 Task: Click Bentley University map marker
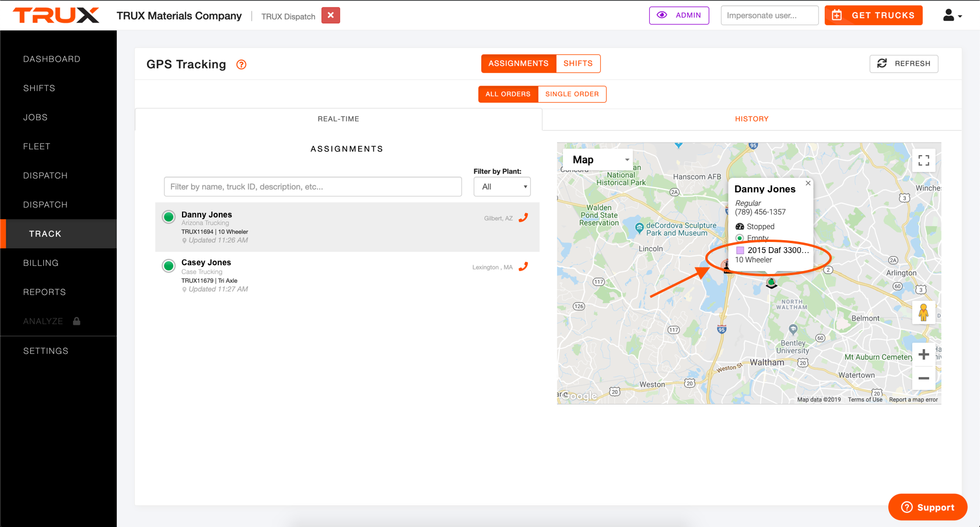pos(793,329)
